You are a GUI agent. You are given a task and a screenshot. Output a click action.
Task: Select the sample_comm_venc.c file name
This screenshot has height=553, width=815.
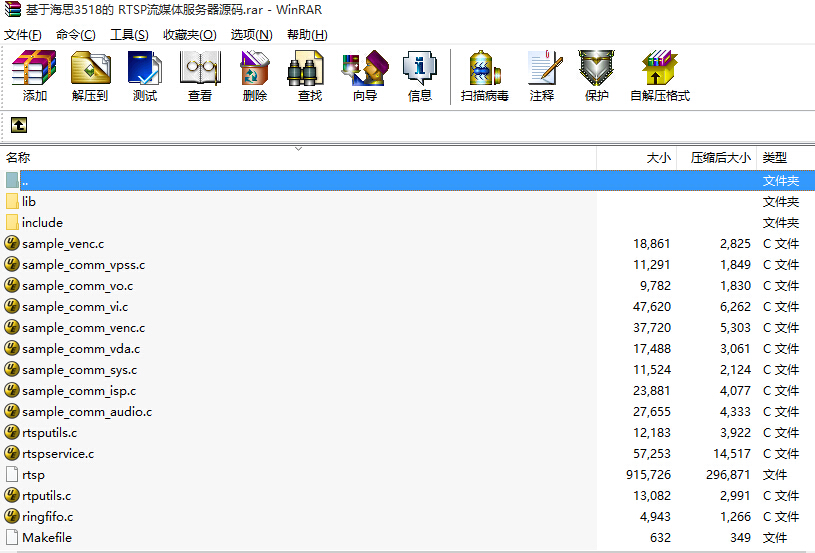(x=83, y=328)
